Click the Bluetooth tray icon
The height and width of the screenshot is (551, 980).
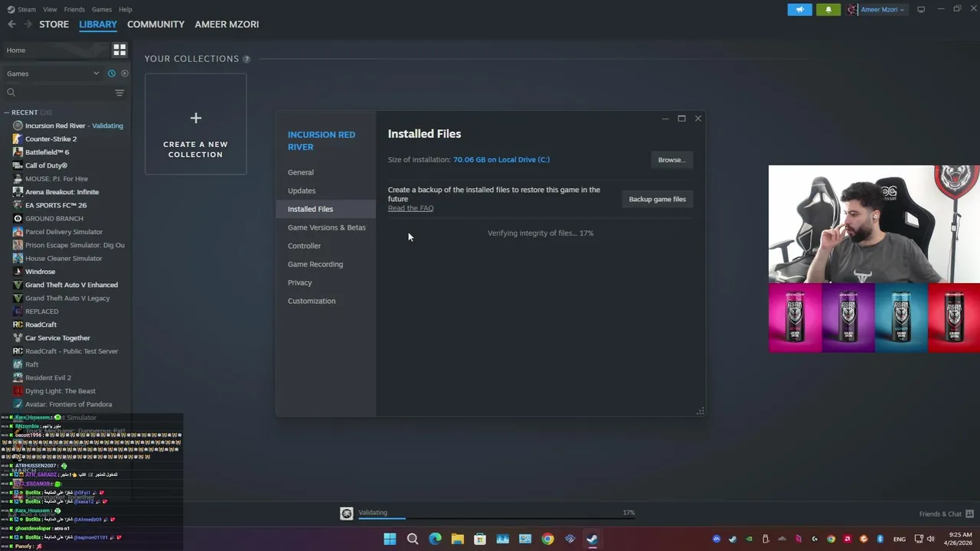coord(880,539)
